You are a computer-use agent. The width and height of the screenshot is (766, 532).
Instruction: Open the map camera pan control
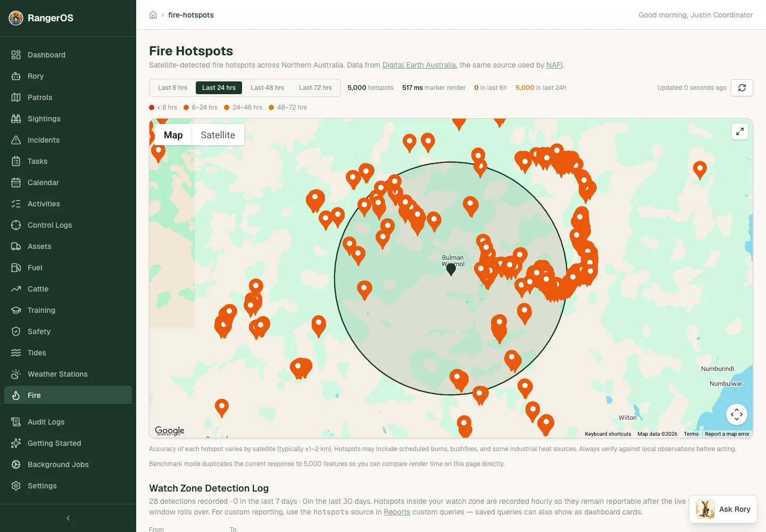tap(737, 414)
